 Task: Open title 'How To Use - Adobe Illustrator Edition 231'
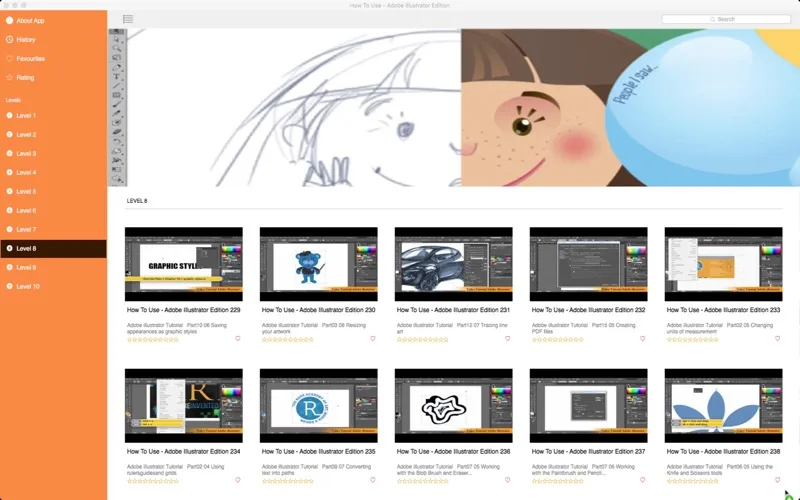(454, 310)
